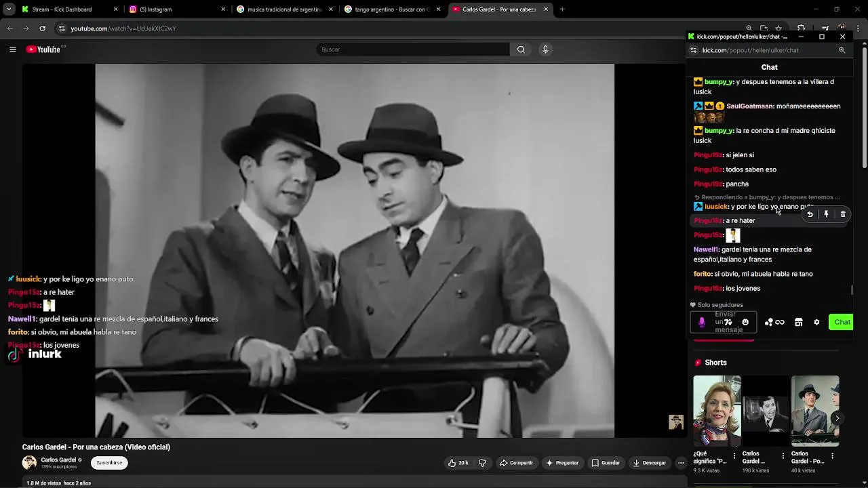Viewport: 868px width, 488px height.
Task: Save video with Guardar button
Action: [606, 463]
